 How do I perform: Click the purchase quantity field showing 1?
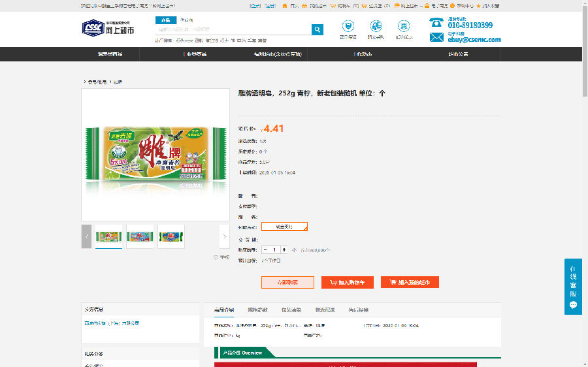coord(274,249)
